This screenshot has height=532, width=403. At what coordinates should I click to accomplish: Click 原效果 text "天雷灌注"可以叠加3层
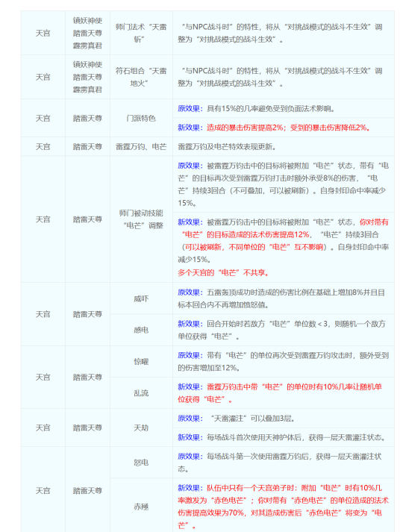tap(236, 419)
